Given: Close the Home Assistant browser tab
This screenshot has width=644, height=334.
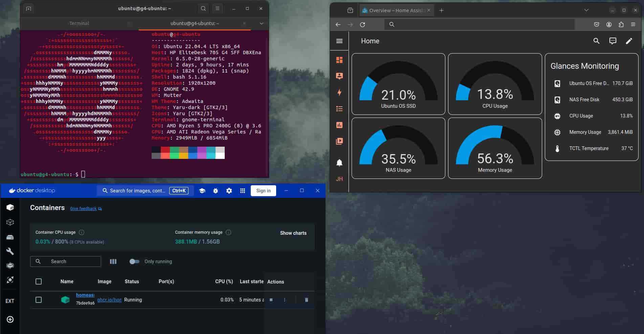Looking at the screenshot, I should (429, 11).
